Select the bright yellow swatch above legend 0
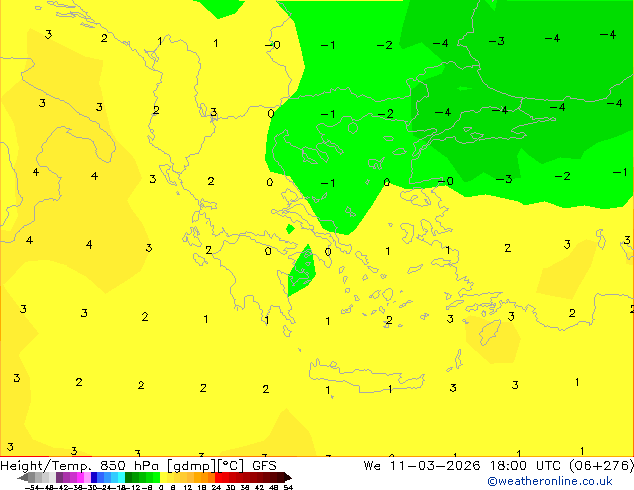634x490 pixels. [x=163, y=477]
